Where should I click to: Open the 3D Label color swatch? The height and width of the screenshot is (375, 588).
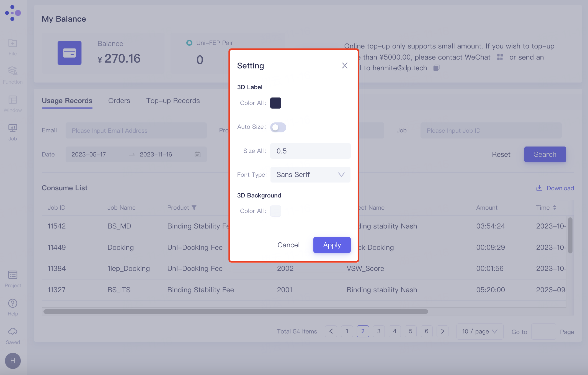coord(275,103)
